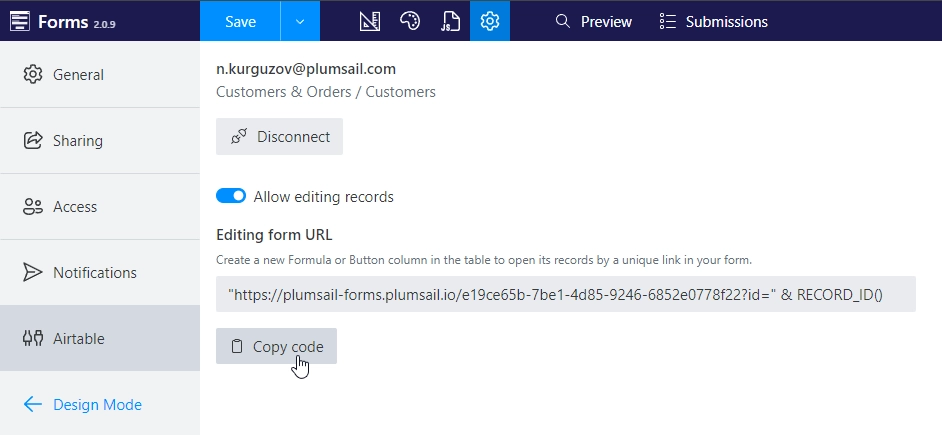Select the Airtable settings tab

coord(100,338)
